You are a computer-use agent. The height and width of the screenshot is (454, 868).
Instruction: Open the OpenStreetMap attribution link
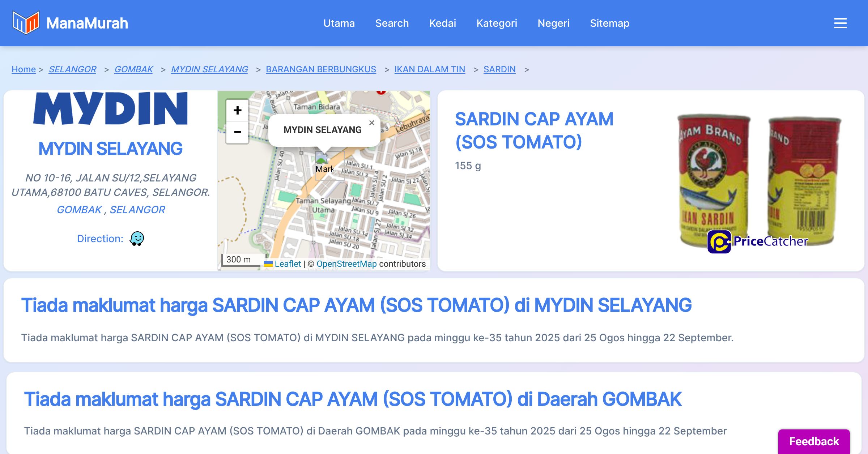click(346, 264)
